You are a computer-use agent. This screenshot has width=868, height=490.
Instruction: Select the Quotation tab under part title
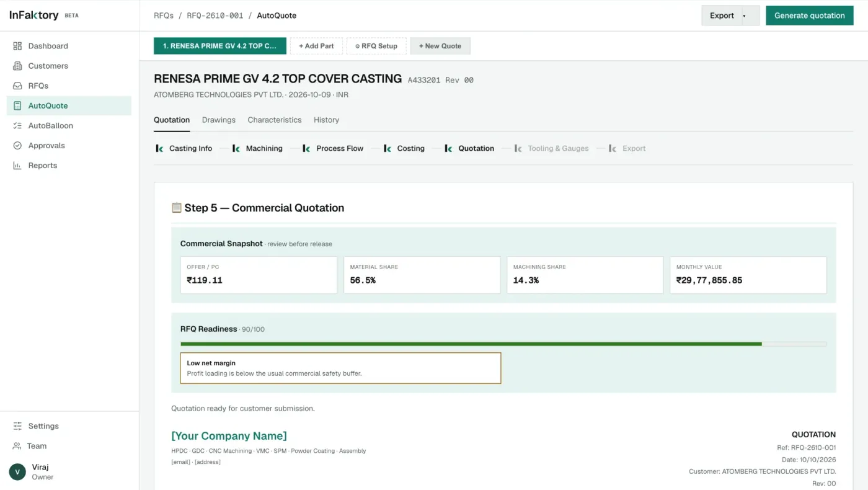(172, 120)
